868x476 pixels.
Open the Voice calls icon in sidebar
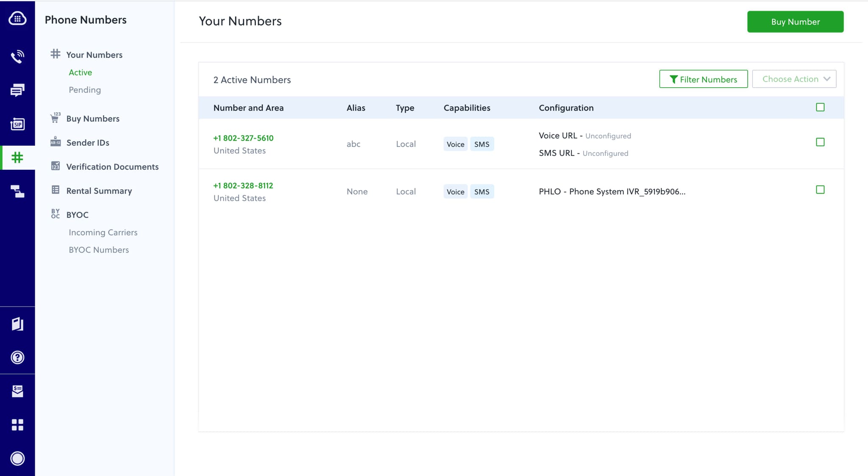point(17,56)
